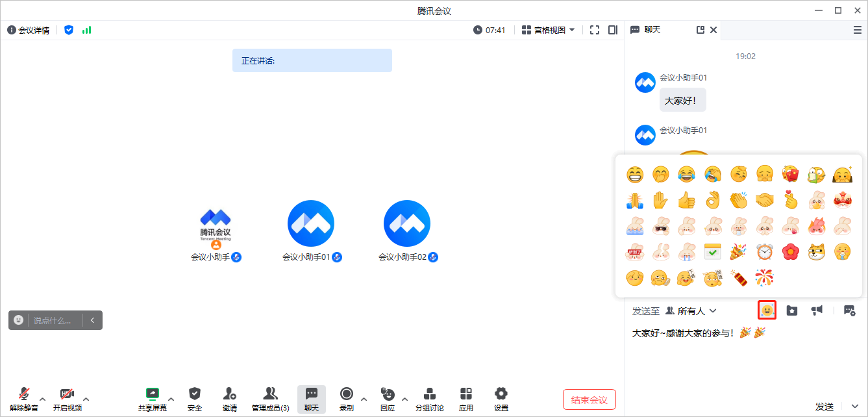
Task: Open Settings (设置) in toolbar
Action: point(501,399)
